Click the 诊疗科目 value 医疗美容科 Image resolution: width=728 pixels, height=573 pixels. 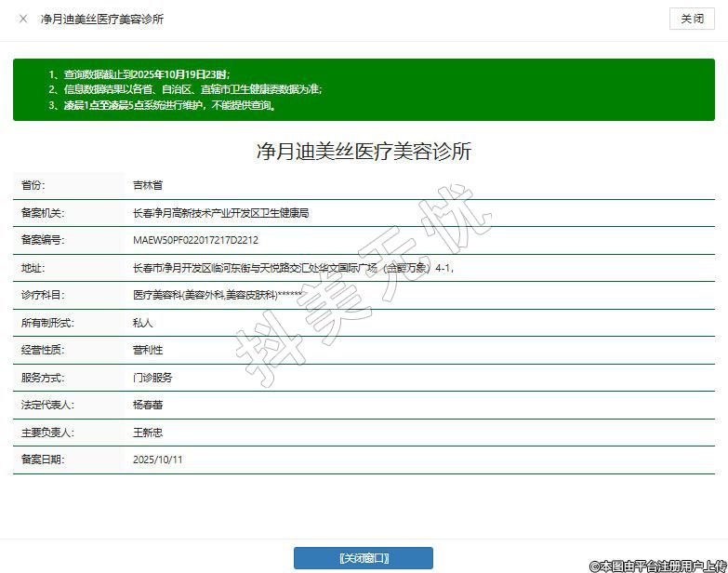218,295
